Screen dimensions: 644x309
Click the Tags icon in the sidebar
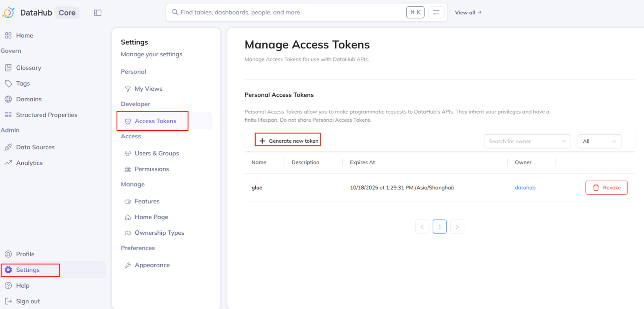(x=8, y=84)
